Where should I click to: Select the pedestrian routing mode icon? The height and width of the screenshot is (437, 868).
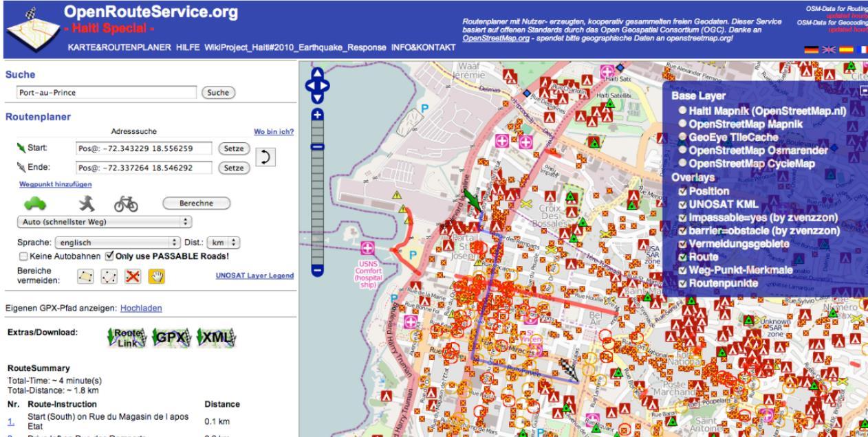(x=87, y=203)
